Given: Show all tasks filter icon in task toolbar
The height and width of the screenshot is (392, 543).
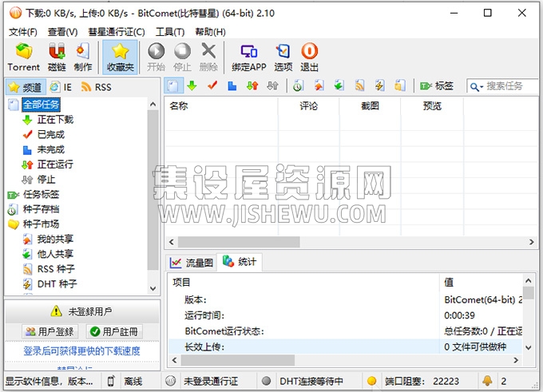Looking at the screenshot, I should [x=172, y=85].
